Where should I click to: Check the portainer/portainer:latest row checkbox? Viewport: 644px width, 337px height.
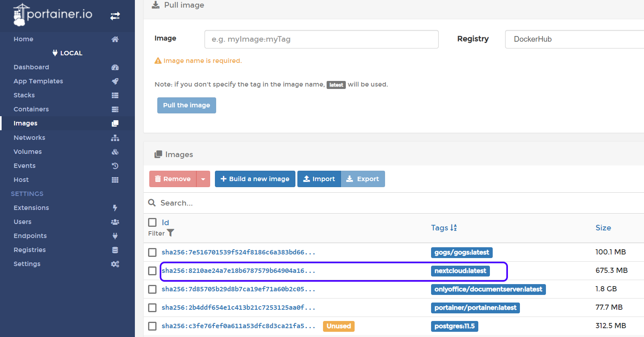152,308
